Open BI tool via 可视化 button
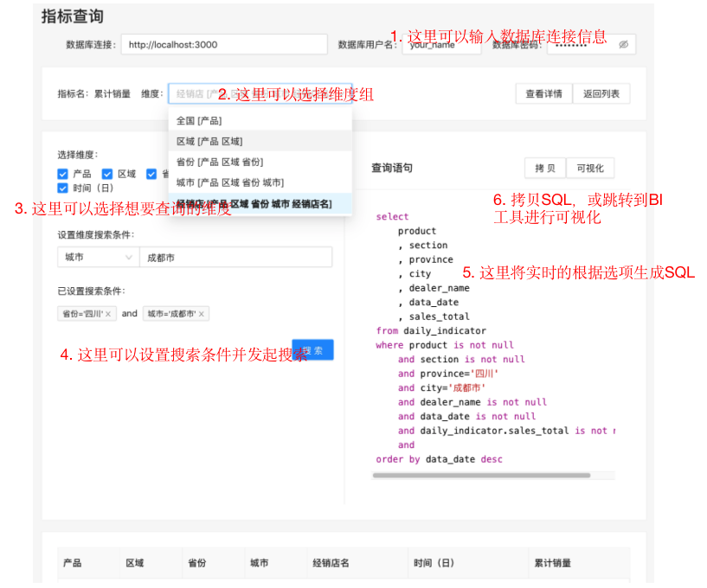 click(590, 168)
